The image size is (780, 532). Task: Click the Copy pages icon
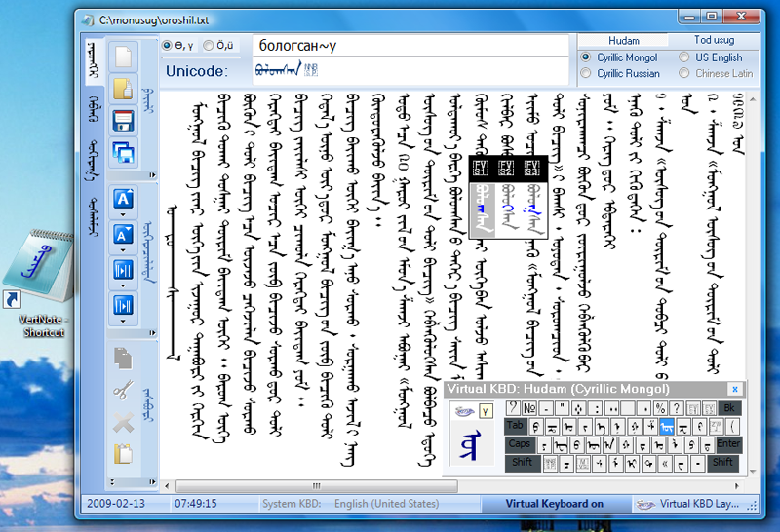123,358
